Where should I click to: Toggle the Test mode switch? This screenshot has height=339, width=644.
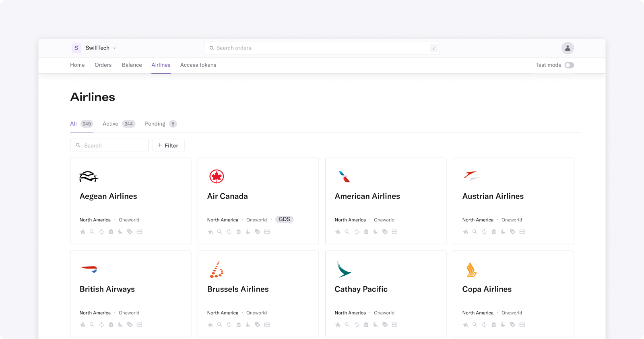(569, 65)
